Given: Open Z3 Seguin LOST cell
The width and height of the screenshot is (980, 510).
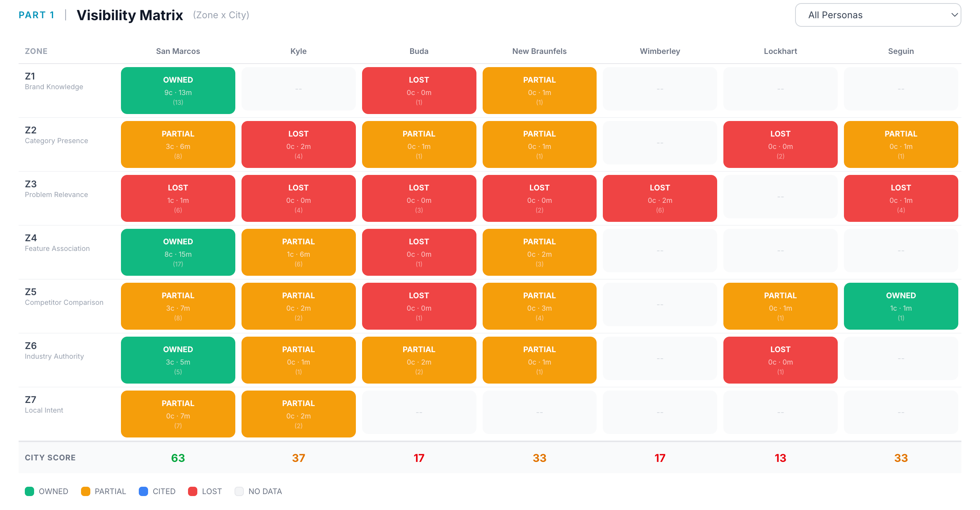Looking at the screenshot, I should tap(901, 198).
